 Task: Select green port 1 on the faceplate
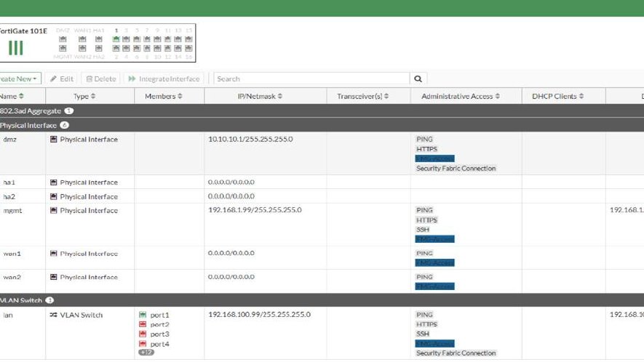point(116,39)
